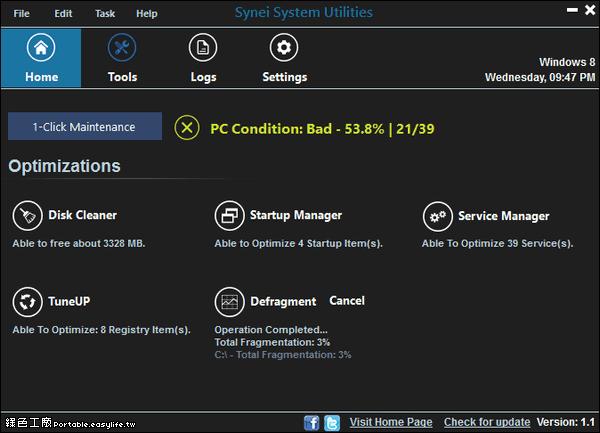Image resolution: width=600 pixels, height=433 pixels.
Task: Open the Settings gear icon
Action: (284, 48)
